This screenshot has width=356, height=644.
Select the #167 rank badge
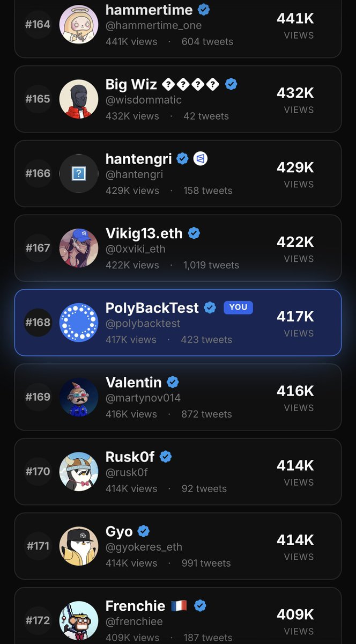pyautogui.click(x=38, y=248)
